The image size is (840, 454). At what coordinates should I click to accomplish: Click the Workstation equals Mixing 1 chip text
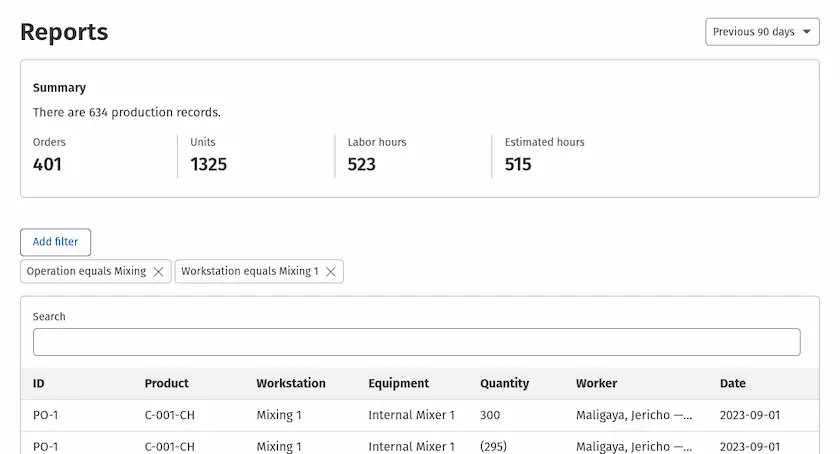[250, 271]
